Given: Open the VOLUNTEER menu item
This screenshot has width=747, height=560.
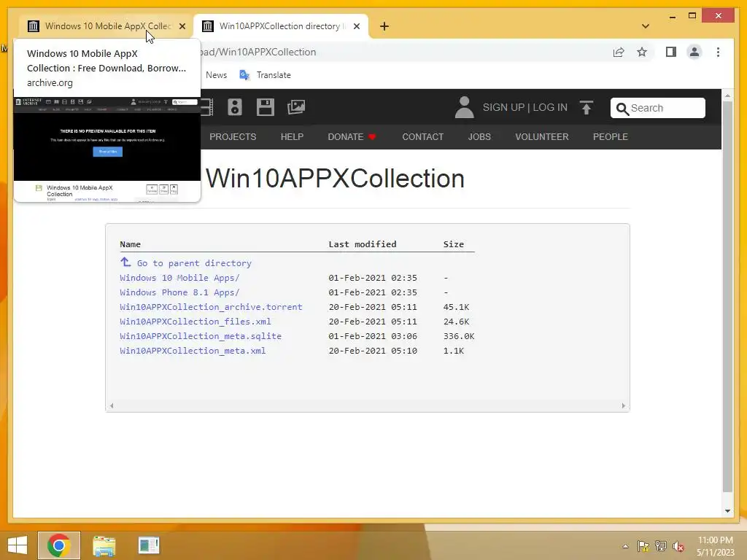Looking at the screenshot, I should tap(542, 136).
